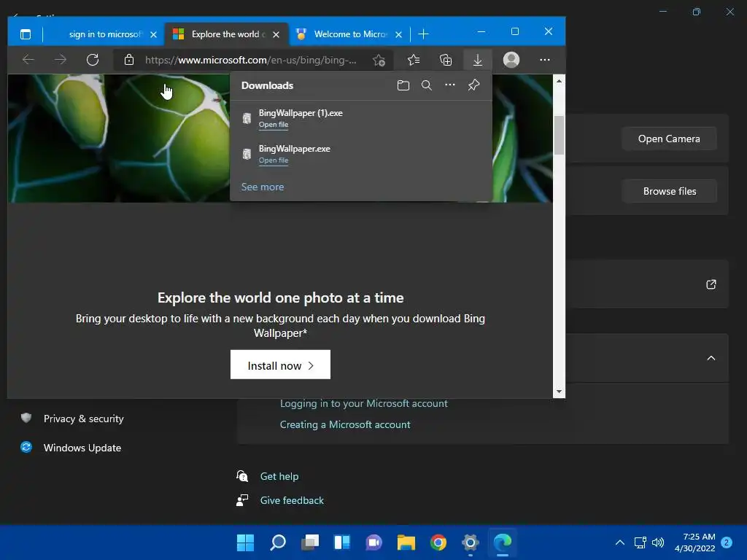The width and height of the screenshot is (747, 560).
Task: Click the scrollbar up arrow in Edge
Action: pos(559,81)
